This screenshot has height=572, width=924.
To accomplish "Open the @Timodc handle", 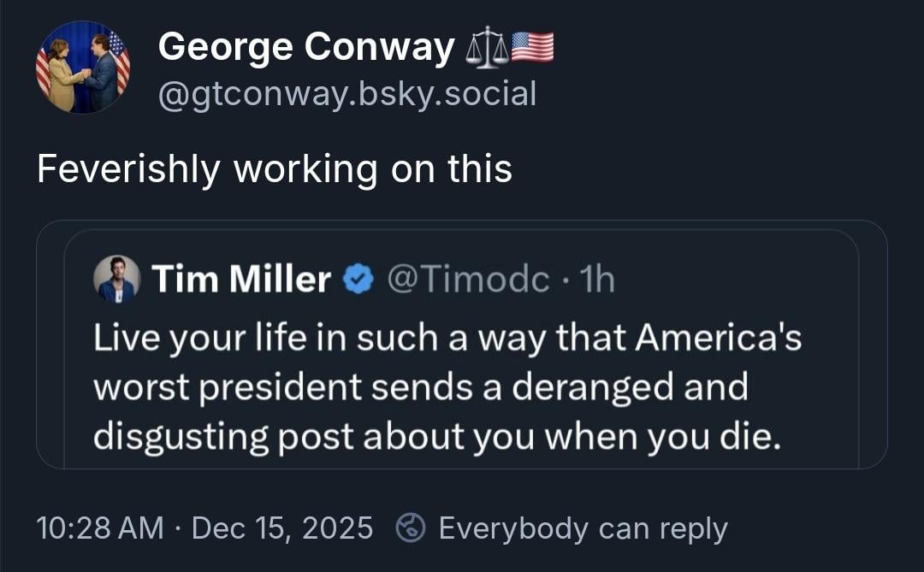I will (468, 279).
